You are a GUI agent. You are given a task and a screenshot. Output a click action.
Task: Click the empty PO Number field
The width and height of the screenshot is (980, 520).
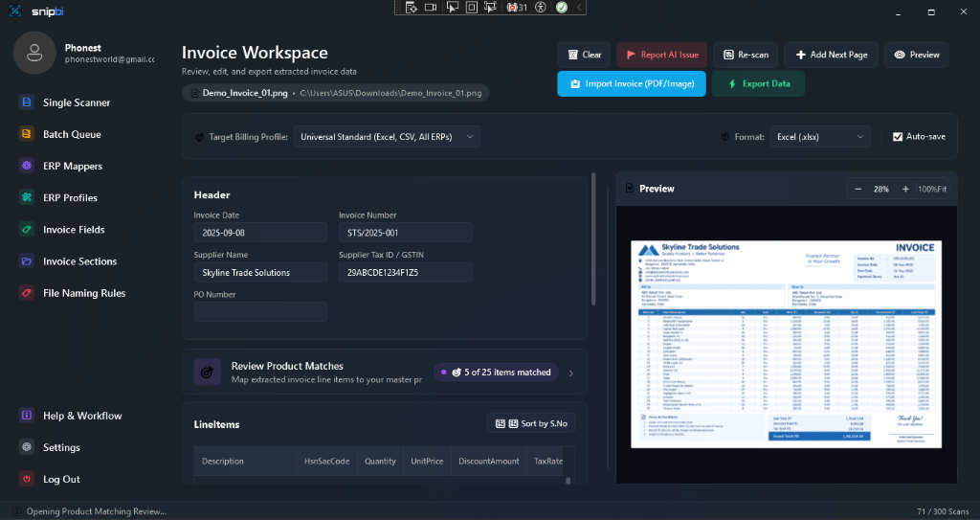tap(260, 311)
